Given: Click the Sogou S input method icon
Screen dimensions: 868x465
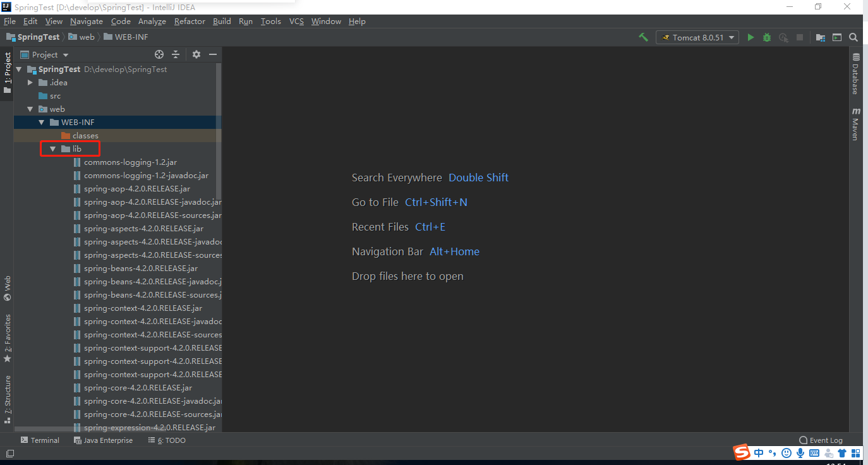Looking at the screenshot, I should click(741, 452).
